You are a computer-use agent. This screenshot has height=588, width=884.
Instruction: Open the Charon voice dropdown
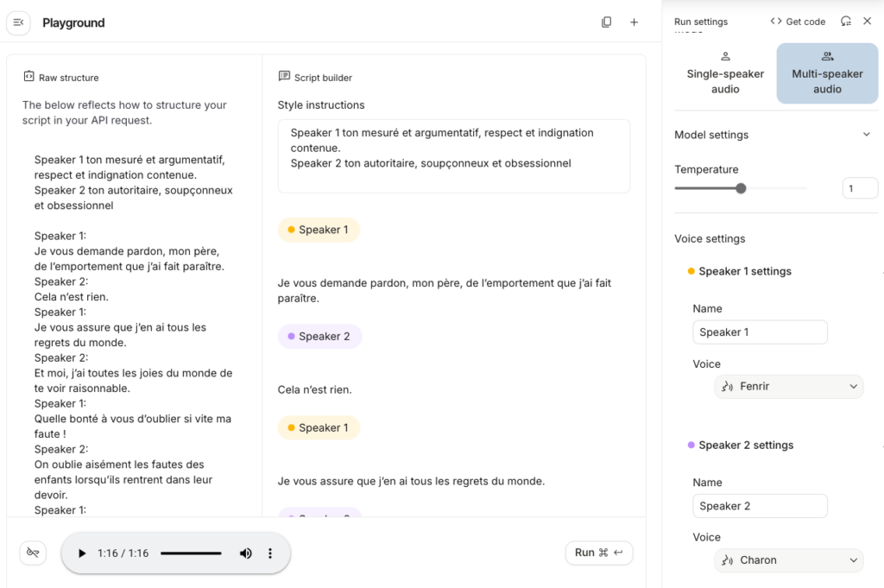pos(789,560)
